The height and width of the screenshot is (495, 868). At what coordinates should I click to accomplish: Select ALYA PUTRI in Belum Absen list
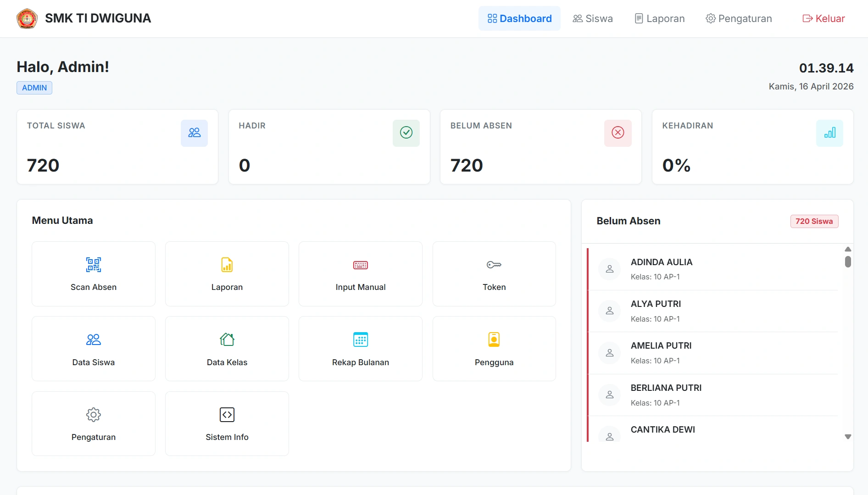click(713, 311)
